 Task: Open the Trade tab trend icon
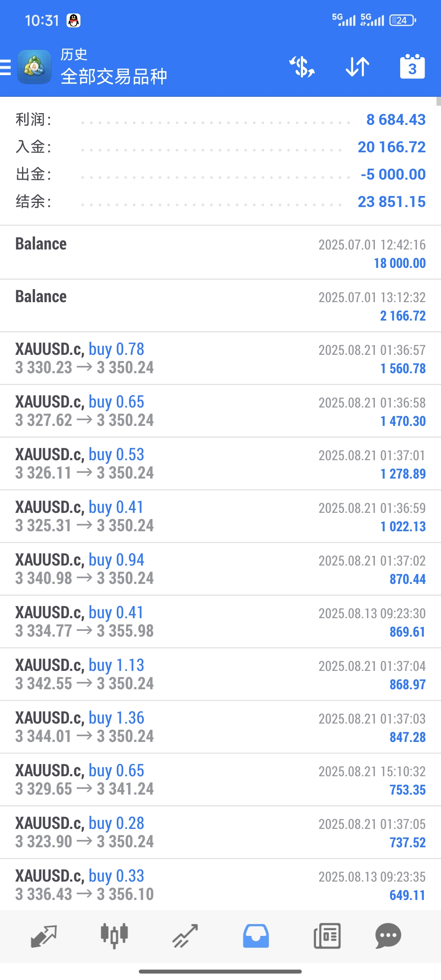[x=185, y=936]
